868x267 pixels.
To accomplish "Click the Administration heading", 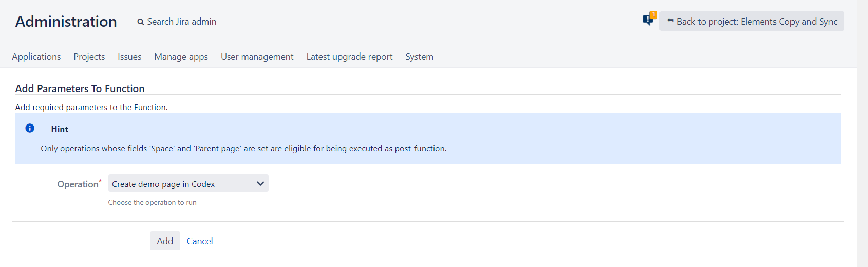I will pyautogui.click(x=66, y=22).
